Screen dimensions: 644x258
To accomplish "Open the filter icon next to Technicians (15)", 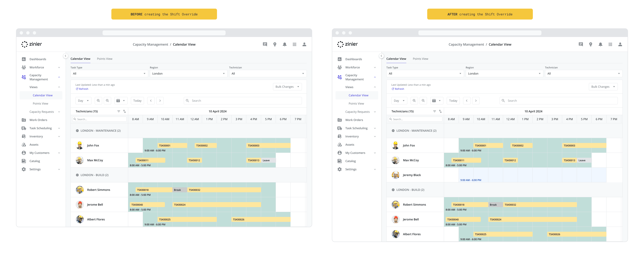I will (119, 111).
